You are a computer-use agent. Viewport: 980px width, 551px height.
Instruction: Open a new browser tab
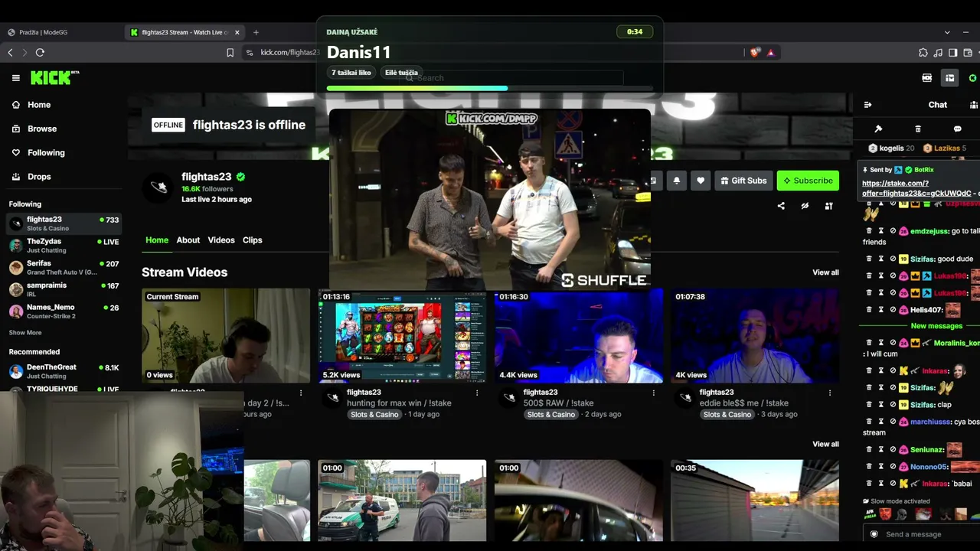256,32
